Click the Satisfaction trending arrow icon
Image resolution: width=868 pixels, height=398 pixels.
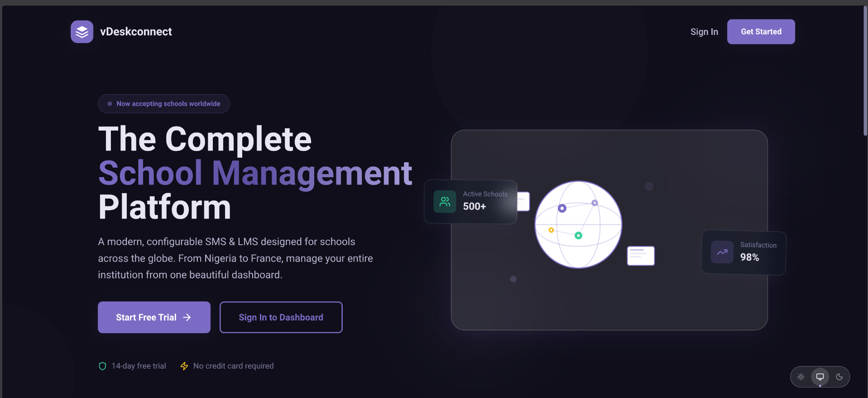click(722, 252)
